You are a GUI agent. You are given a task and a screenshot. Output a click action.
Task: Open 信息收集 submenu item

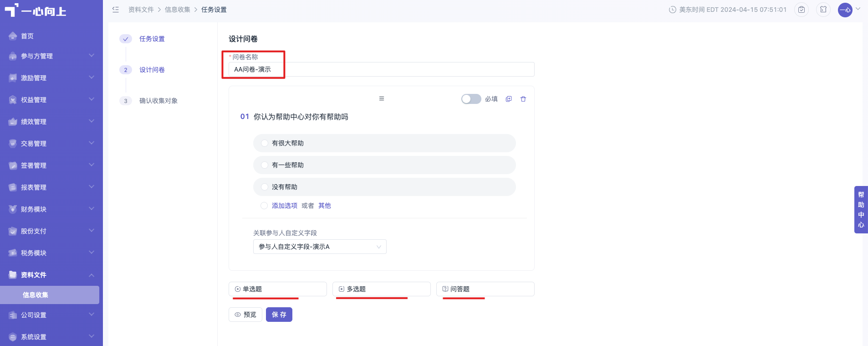click(50, 295)
